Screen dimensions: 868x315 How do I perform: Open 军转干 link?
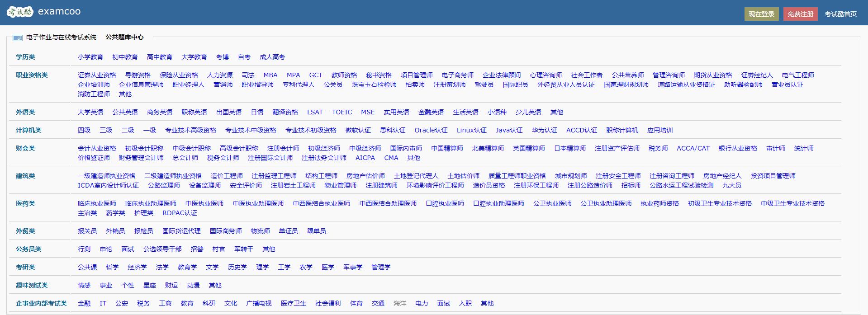click(244, 249)
